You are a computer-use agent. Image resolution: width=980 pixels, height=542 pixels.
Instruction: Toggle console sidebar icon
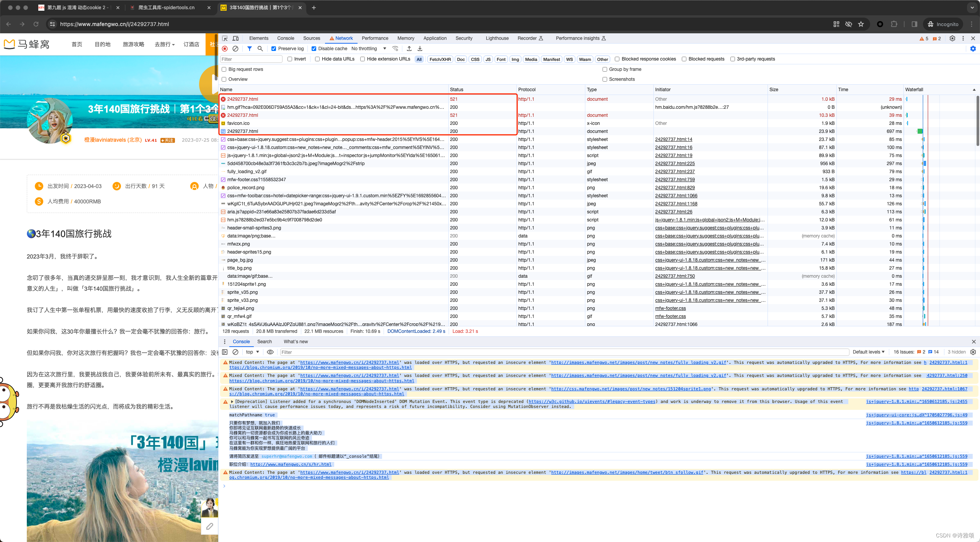225,352
